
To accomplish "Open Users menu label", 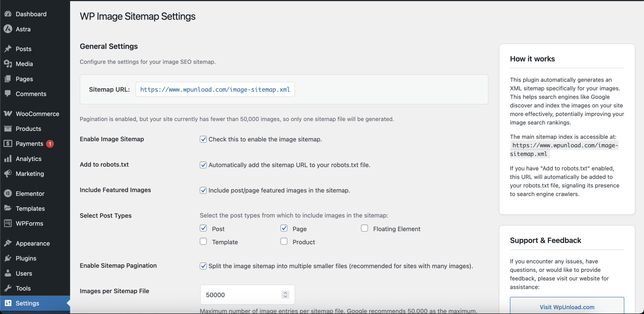I will point(24,273).
